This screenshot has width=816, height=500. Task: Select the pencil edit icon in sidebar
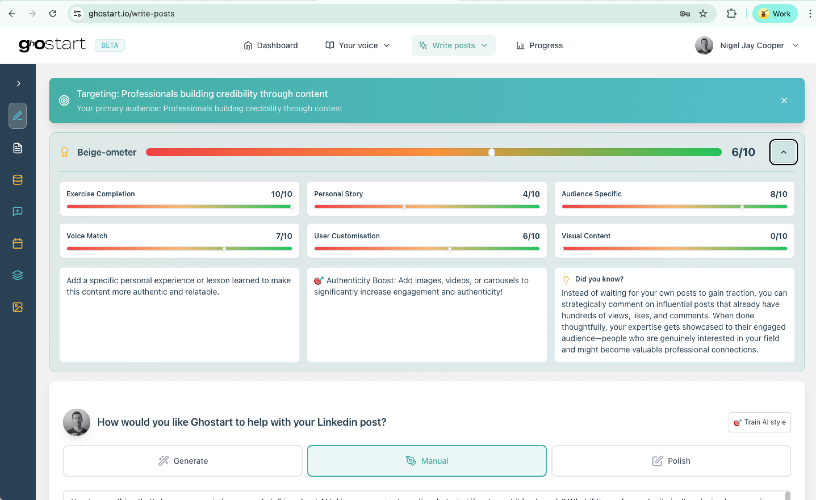click(x=18, y=116)
